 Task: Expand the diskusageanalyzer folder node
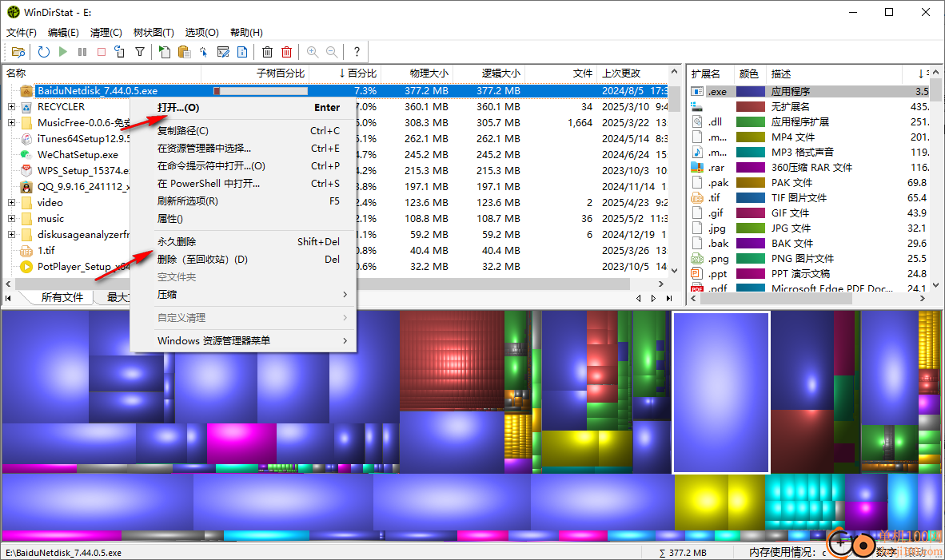pos(11,234)
